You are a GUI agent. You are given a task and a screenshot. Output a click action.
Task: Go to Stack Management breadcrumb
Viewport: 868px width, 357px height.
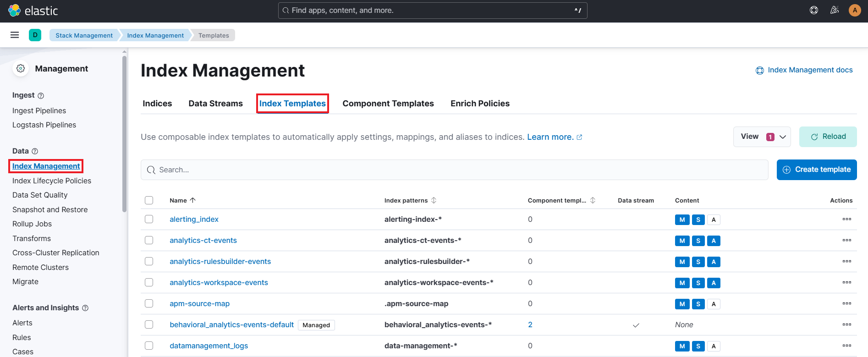tap(84, 35)
